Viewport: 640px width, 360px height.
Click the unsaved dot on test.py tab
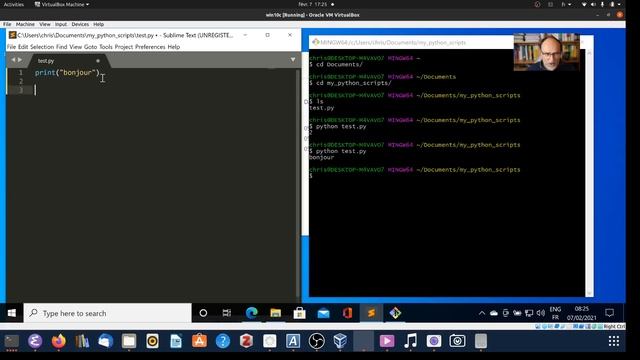point(98,61)
